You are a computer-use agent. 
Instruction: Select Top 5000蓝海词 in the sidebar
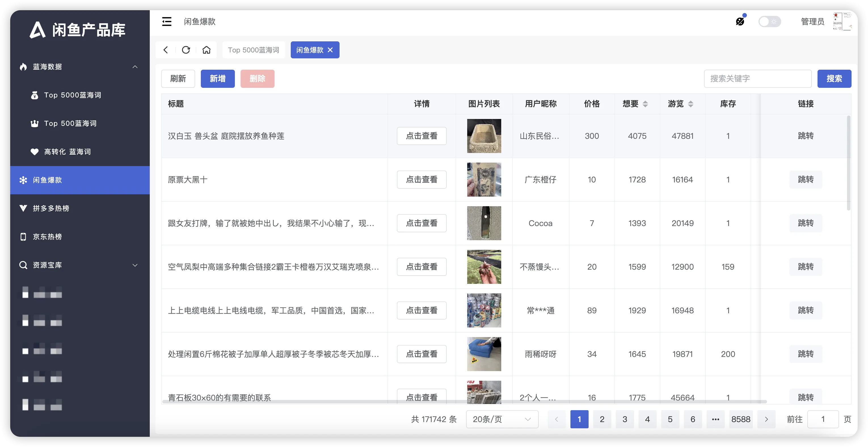click(x=72, y=95)
